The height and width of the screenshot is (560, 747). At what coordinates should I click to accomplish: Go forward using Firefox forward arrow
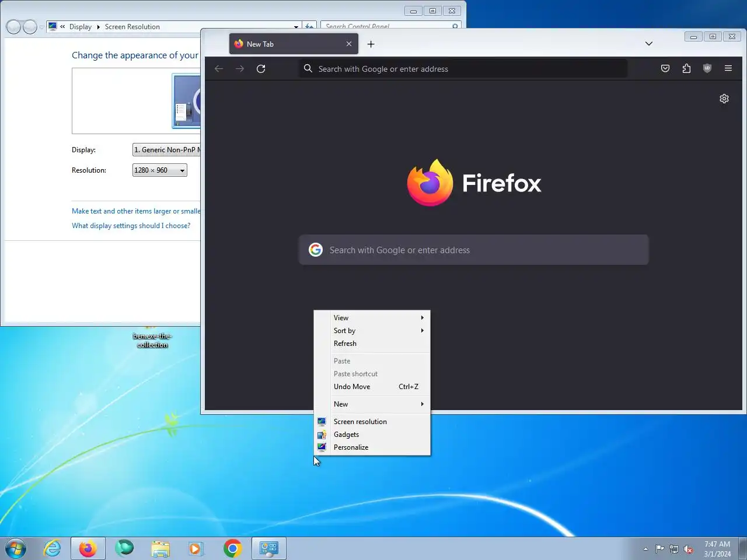240,69
